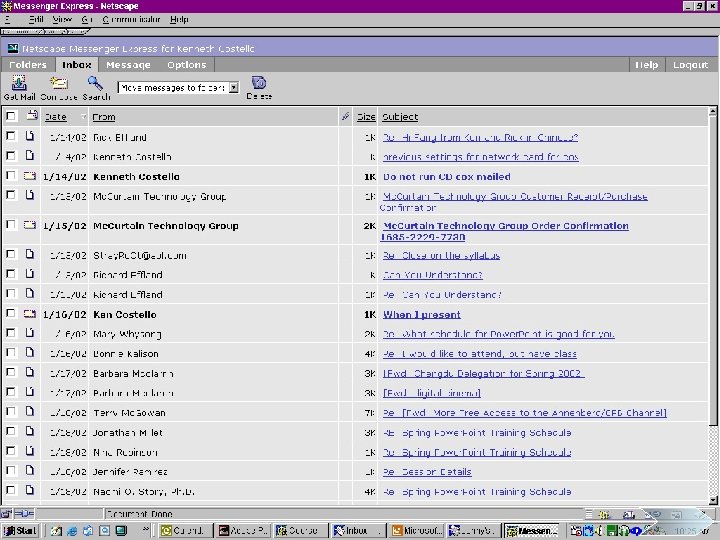Click the Logout button
Viewport: 720px width, 540px height.
click(690, 65)
